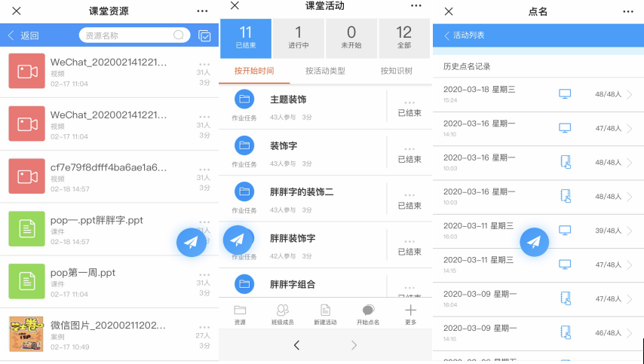Expand the 2020-03-18 星期三 attendance record chevron
Screen dimensions: 644x364
point(630,94)
